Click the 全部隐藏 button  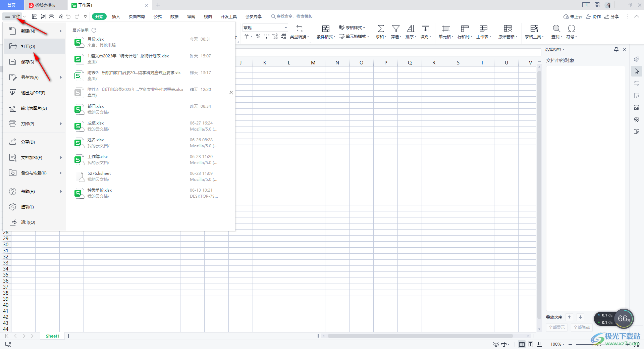582,327
